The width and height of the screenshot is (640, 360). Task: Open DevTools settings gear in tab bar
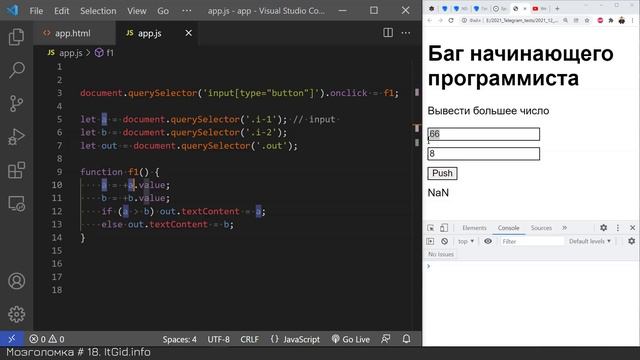point(604,228)
